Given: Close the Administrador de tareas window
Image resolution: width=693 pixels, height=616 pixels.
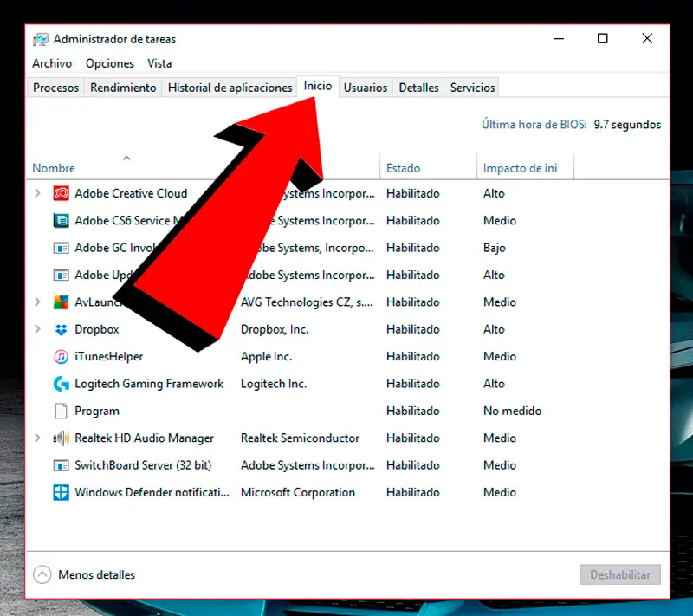Looking at the screenshot, I should (647, 39).
